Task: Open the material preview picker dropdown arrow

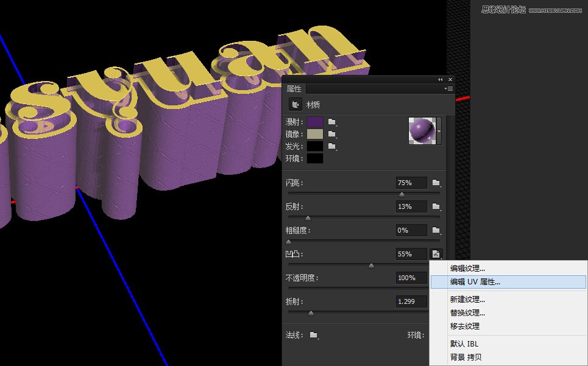Action: tap(439, 132)
